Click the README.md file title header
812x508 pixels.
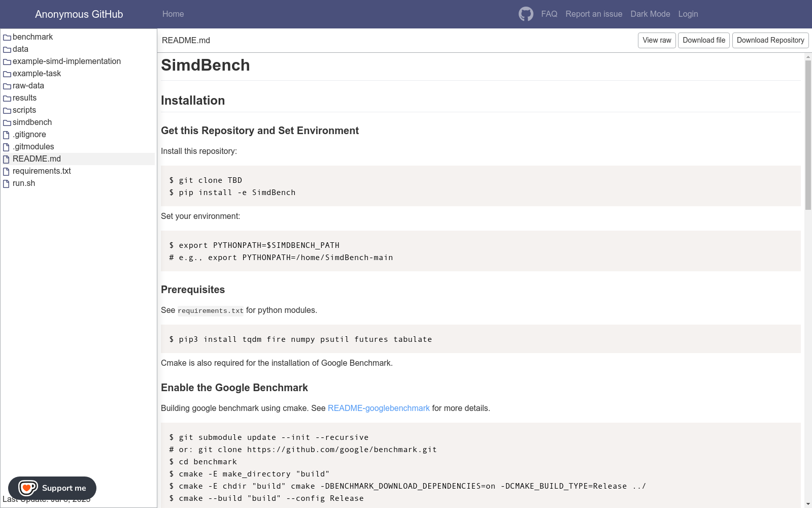(186, 41)
